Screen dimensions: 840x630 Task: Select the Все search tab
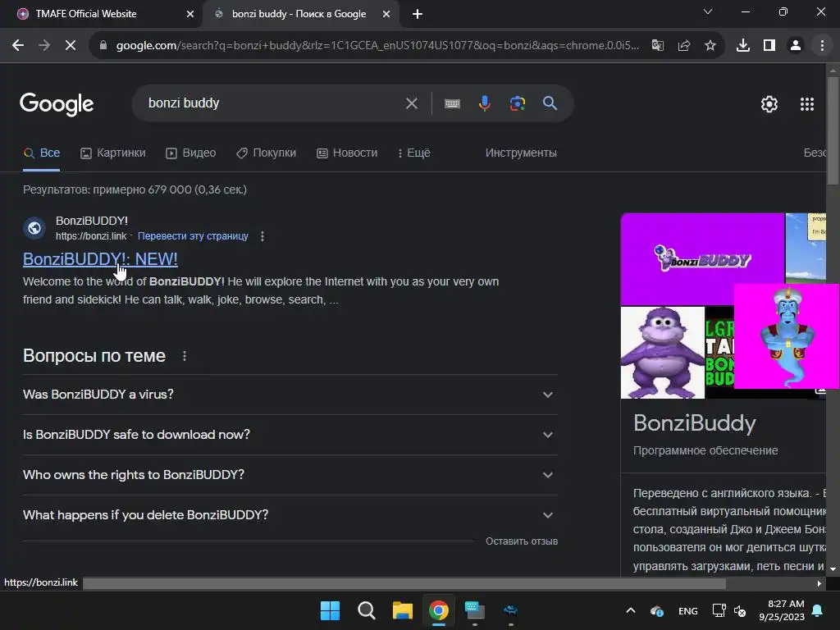(x=42, y=153)
